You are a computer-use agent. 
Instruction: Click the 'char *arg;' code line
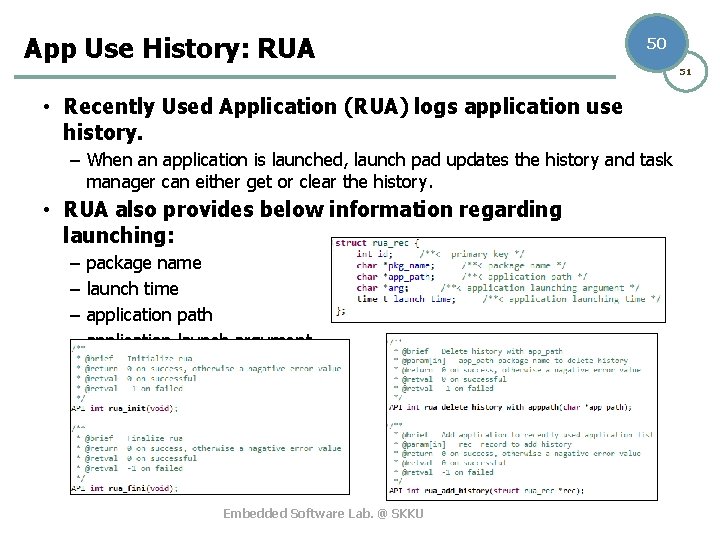pyautogui.click(x=498, y=288)
